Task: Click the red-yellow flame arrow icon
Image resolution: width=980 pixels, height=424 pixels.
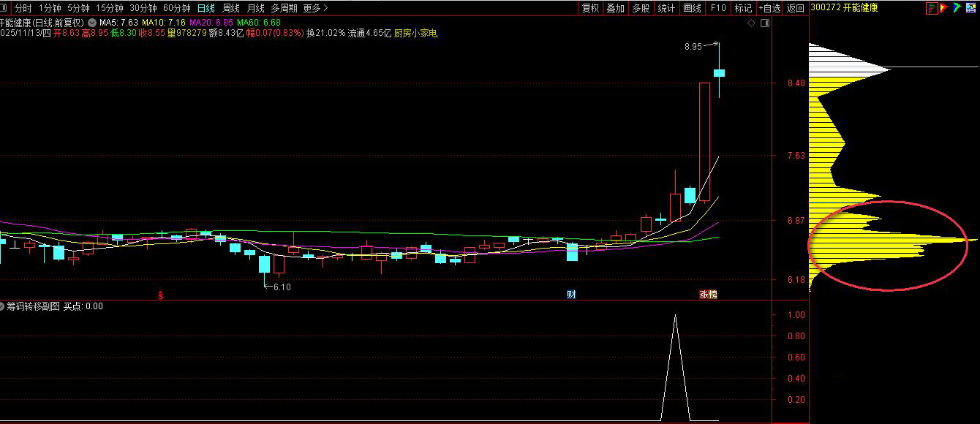Action: (944, 8)
